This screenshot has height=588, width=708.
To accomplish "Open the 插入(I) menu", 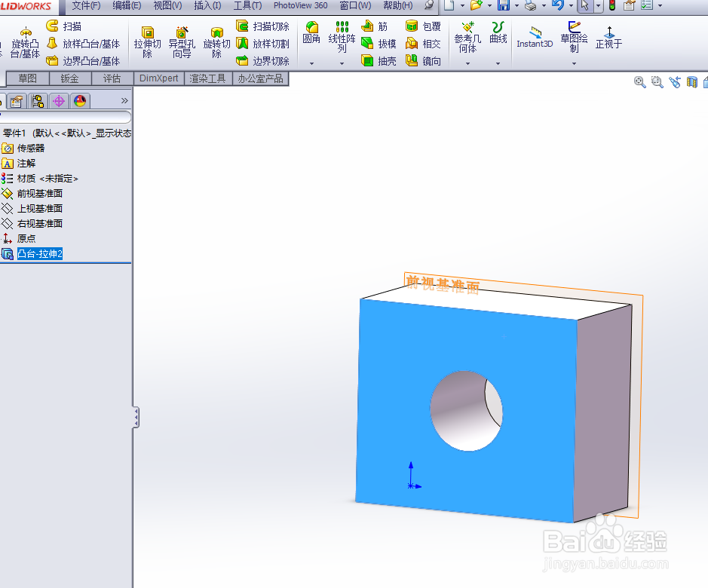I will tap(207, 5).
